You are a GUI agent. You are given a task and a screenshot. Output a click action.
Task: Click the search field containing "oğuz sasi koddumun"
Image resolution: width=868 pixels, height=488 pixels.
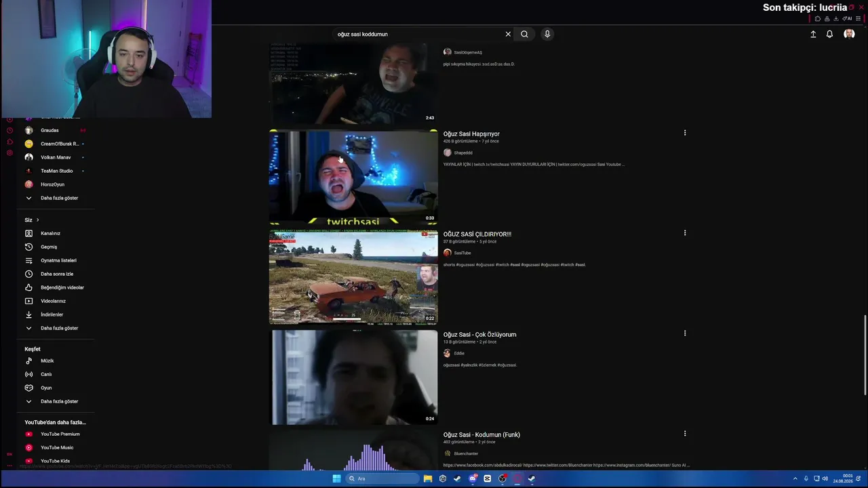point(419,34)
